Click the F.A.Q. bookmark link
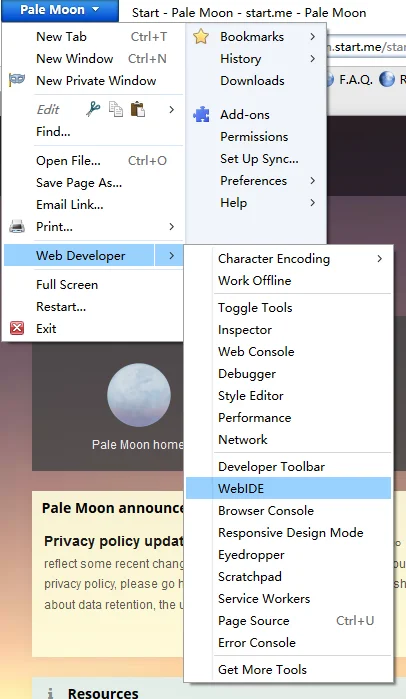This screenshot has height=699, width=406. [x=356, y=80]
